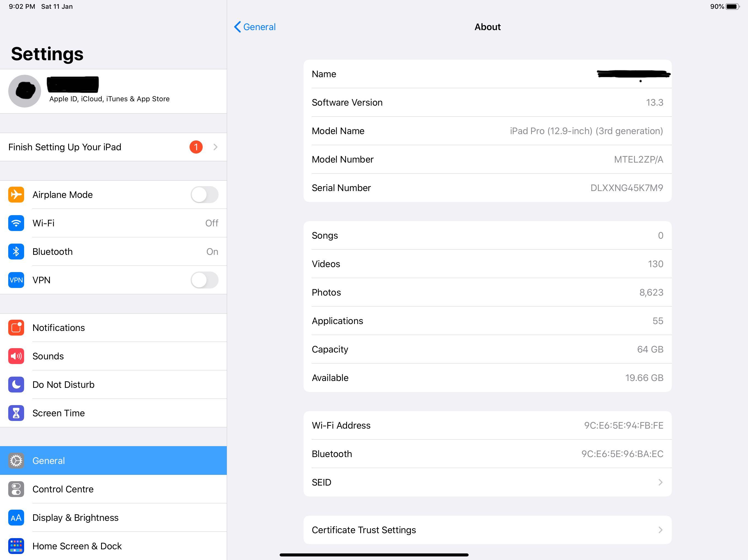
Task: Toggle the Airplane Mode switch
Action: coord(204,195)
